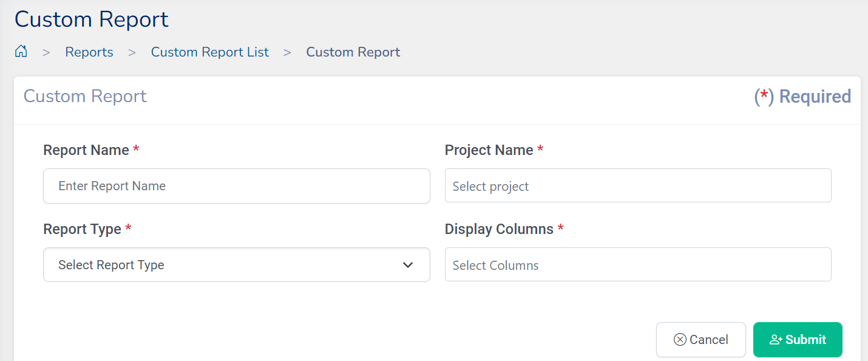This screenshot has width=868, height=361.
Task: Click the Custom Report card header
Action: (85, 97)
